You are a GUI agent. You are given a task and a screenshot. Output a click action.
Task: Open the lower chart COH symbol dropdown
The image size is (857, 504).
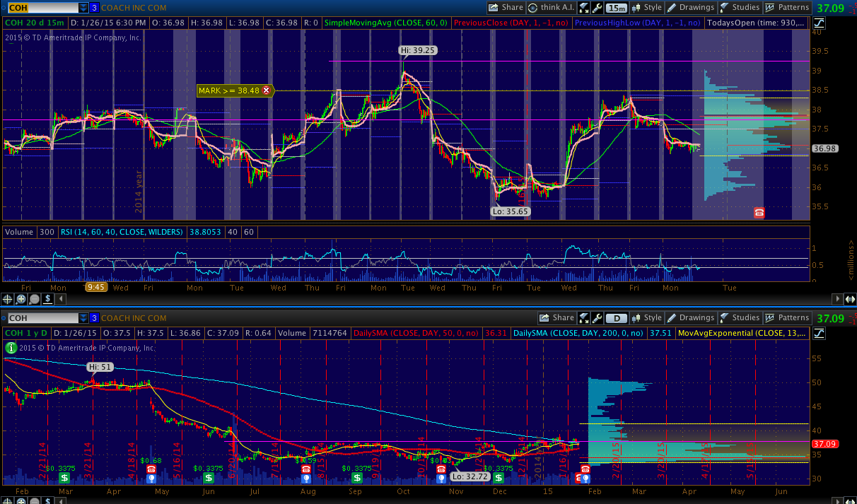click(x=83, y=318)
